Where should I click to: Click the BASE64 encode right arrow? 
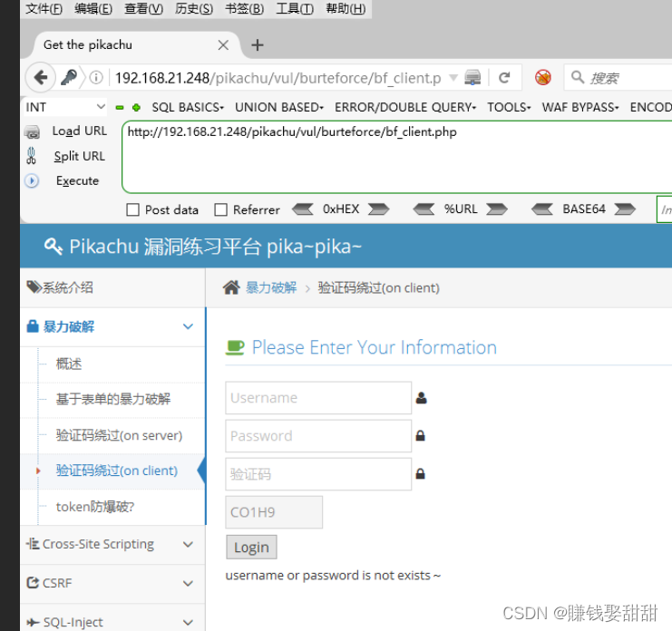coord(625,209)
